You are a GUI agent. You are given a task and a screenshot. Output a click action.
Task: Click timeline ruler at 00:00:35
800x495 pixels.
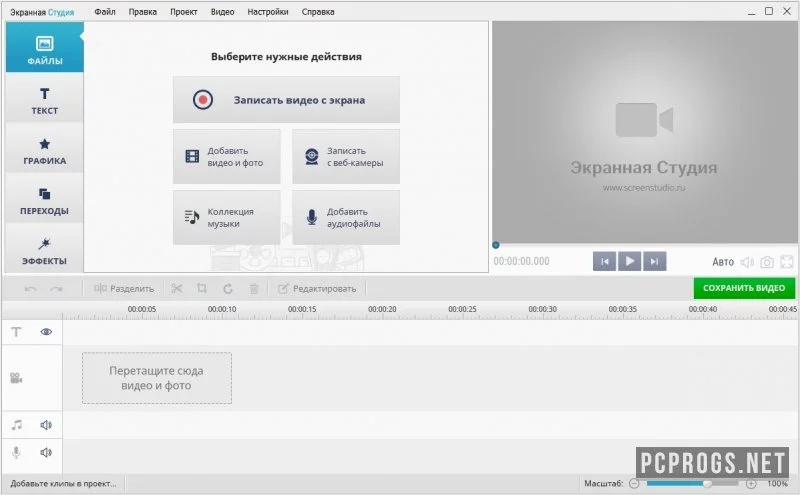click(x=622, y=309)
